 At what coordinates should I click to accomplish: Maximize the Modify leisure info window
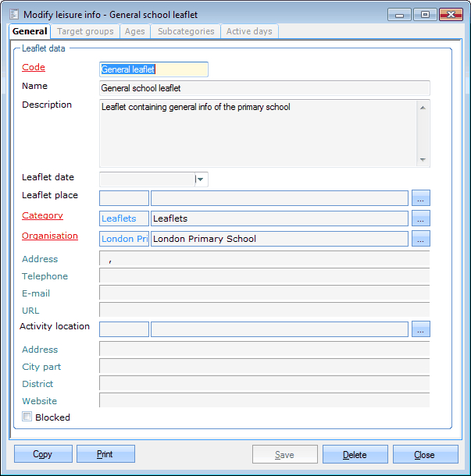tap(425, 15)
